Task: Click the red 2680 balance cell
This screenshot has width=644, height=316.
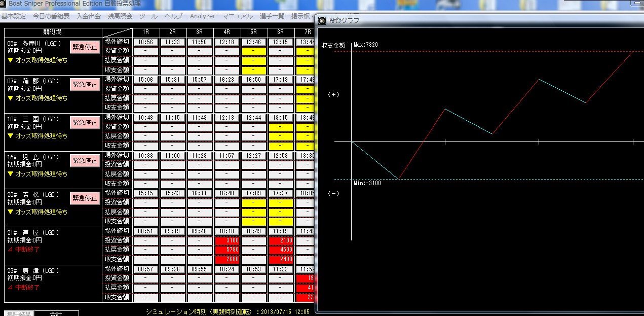Action: (227, 259)
